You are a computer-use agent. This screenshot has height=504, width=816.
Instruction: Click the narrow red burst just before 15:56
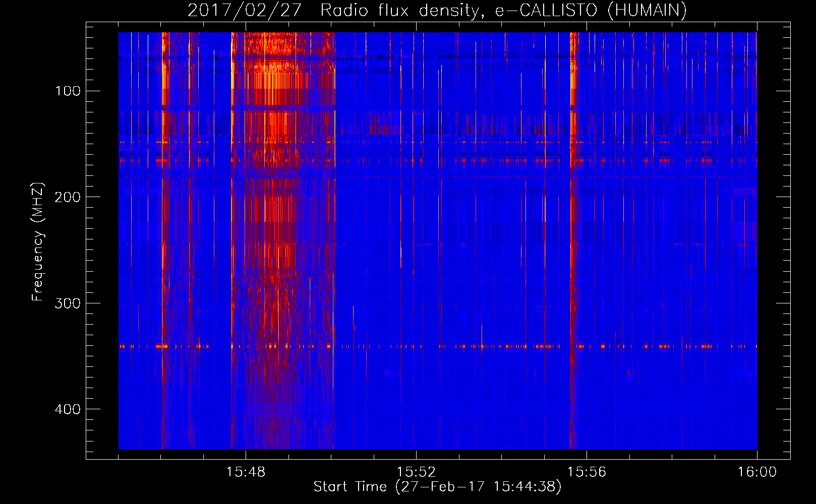(x=573, y=240)
